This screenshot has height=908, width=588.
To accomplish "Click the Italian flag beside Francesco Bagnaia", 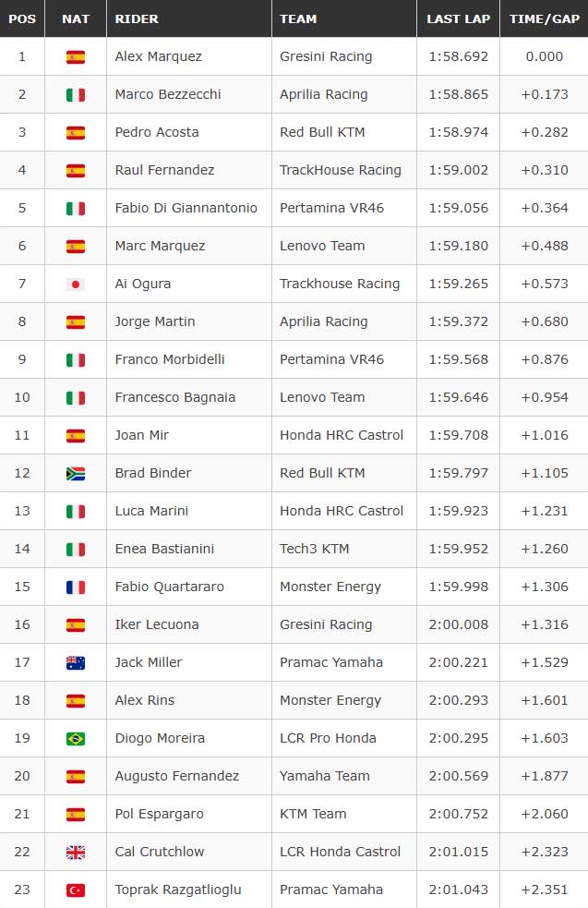I will pyautogui.click(x=76, y=397).
